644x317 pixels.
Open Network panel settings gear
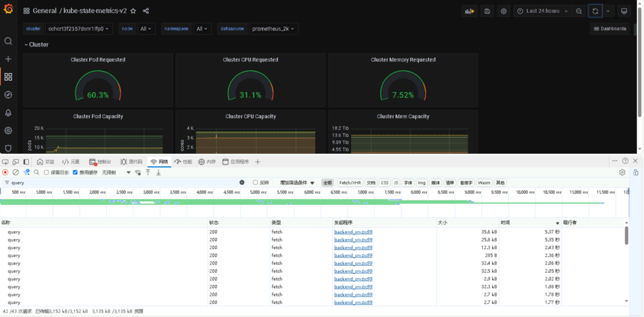pos(622,172)
